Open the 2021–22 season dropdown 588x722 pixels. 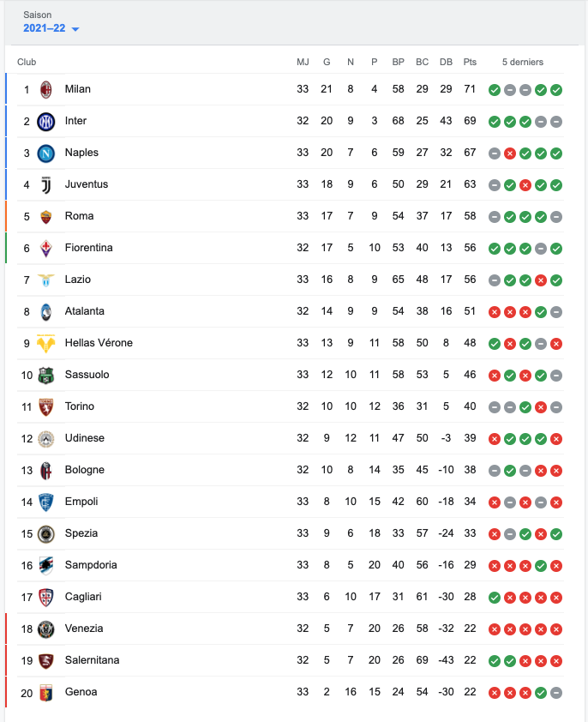(x=51, y=28)
